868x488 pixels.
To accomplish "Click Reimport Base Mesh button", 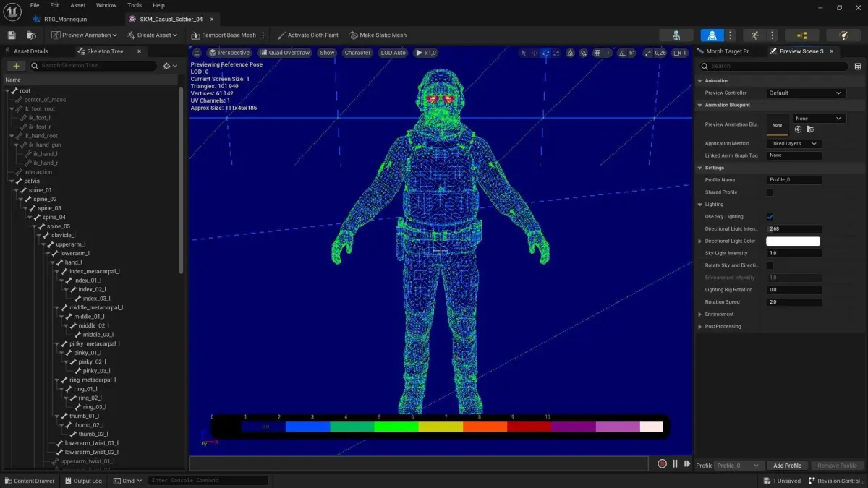I will 224,35.
